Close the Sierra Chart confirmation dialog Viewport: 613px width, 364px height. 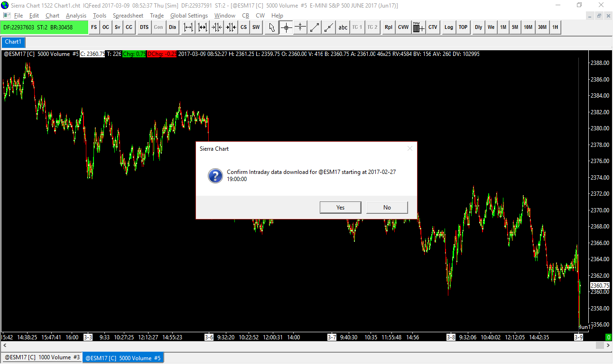point(410,149)
